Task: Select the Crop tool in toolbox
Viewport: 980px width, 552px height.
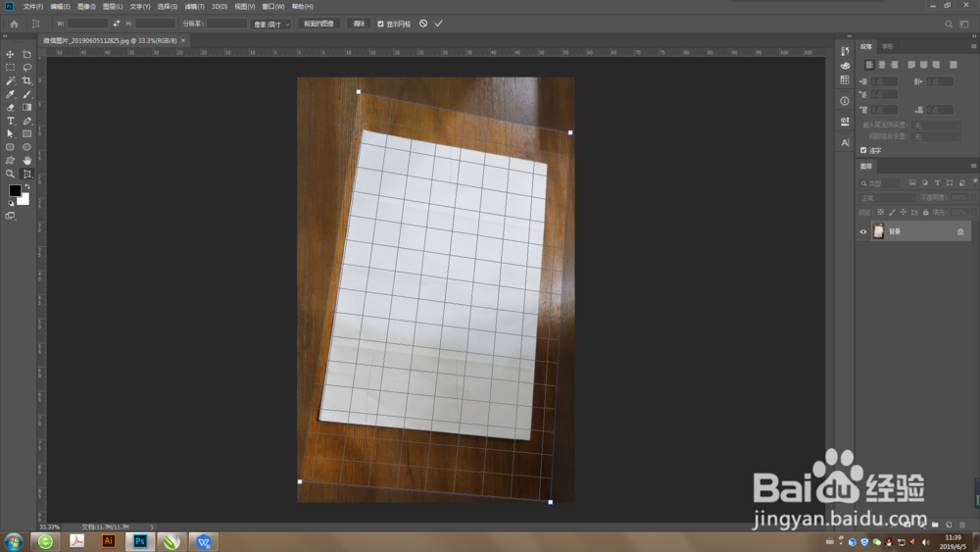Action: (26, 80)
